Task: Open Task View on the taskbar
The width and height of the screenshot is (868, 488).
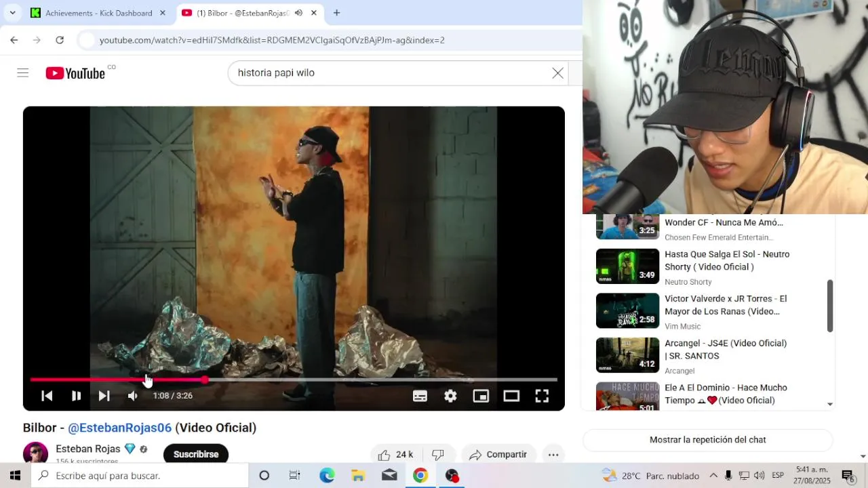Action: pyautogui.click(x=294, y=476)
